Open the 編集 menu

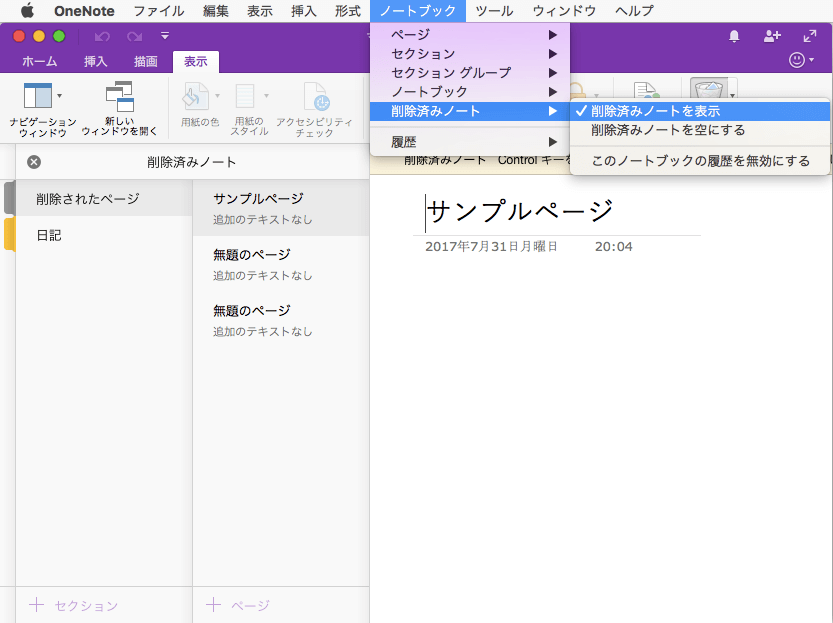click(x=216, y=11)
